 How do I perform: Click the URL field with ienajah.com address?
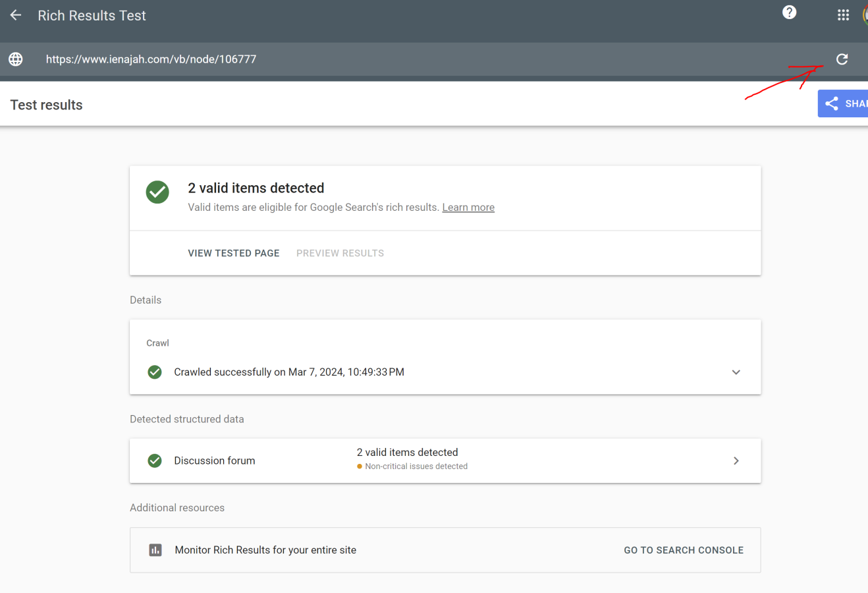(151, 59)
